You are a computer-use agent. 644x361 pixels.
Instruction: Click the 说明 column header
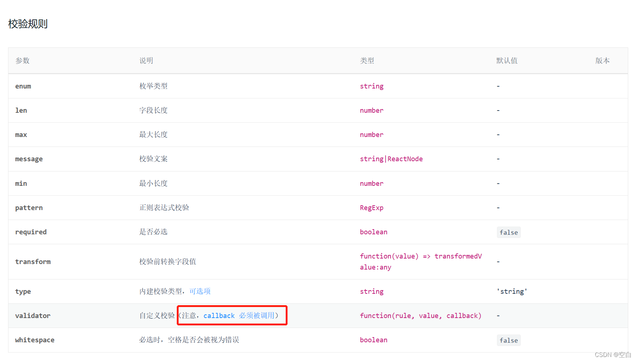pos(146,61)
